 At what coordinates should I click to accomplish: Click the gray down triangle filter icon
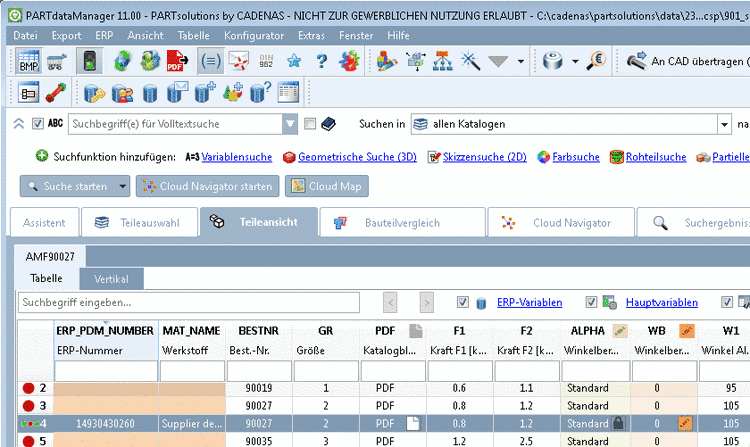pos(498,61)
